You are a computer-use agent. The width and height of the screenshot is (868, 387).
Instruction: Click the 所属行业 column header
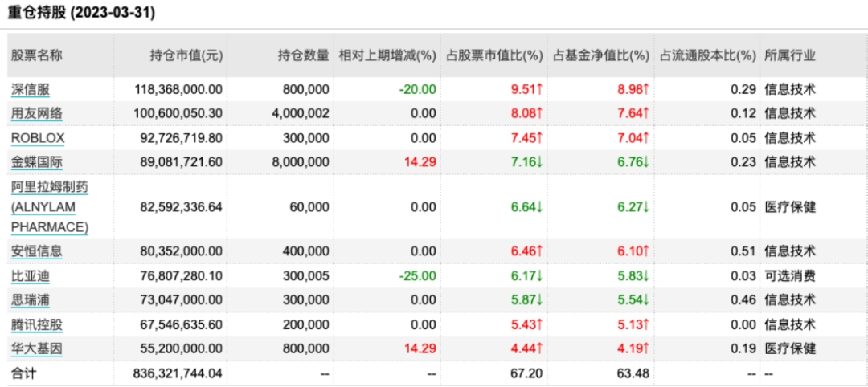(790, 55)
